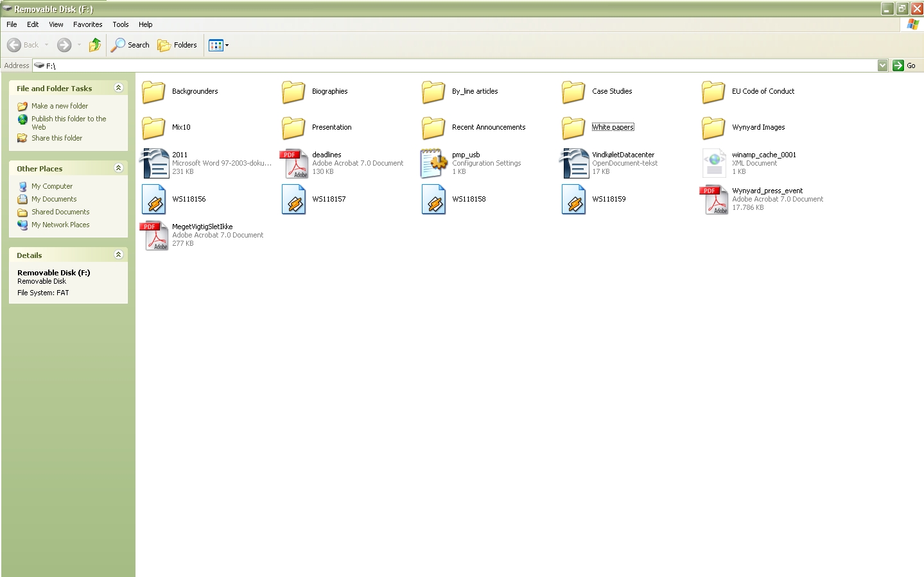Viewport: 924px width, 577px height.
Task: Toggle the Folders pane button
Action: click(177, 45)
